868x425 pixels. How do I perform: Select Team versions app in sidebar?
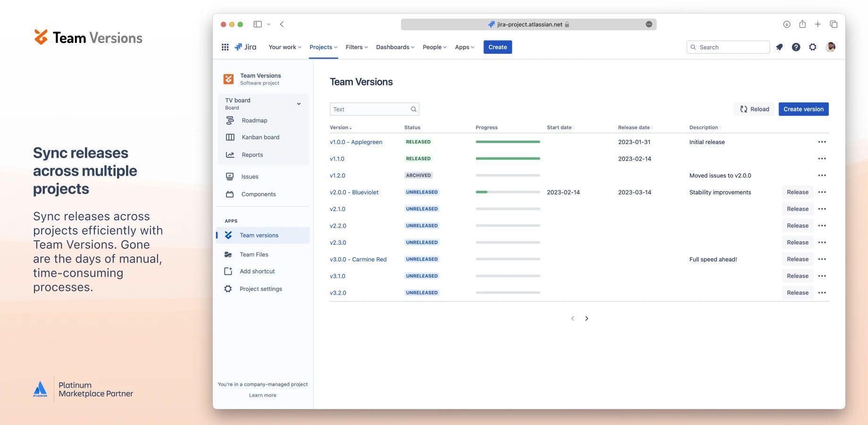click(263, 235)
